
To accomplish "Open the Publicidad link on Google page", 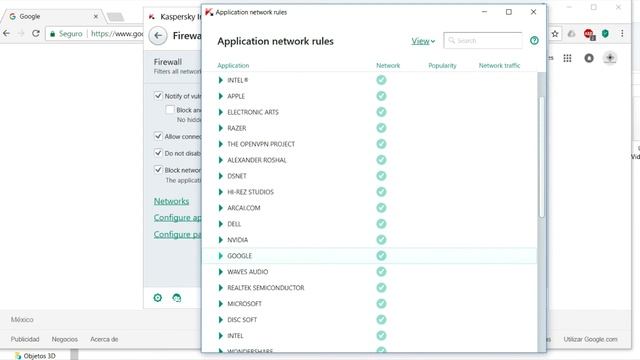I will (x=25, y=339).
